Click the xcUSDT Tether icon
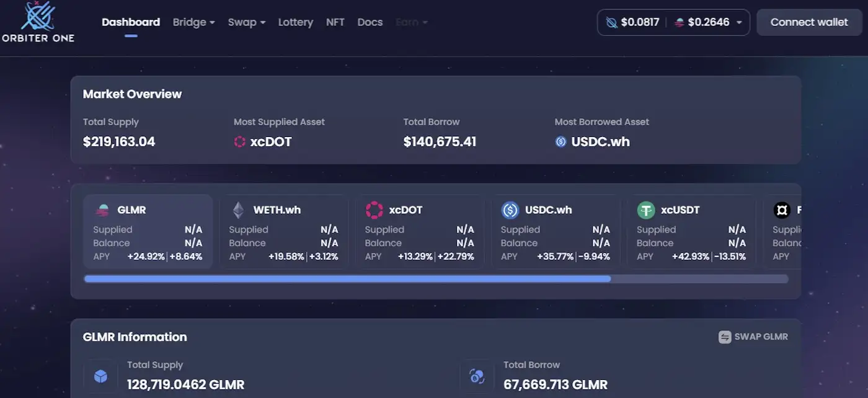Screen dimensions: 868x398 point(646,210)
